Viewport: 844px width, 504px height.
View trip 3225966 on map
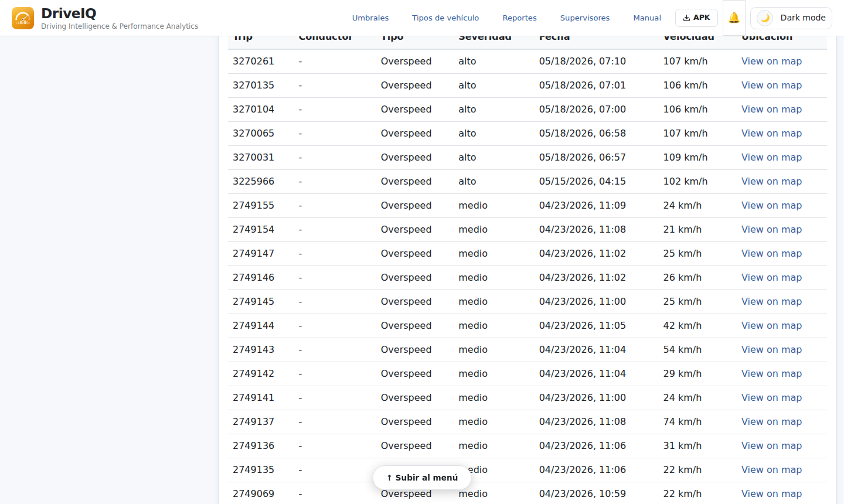click(771, 182)
